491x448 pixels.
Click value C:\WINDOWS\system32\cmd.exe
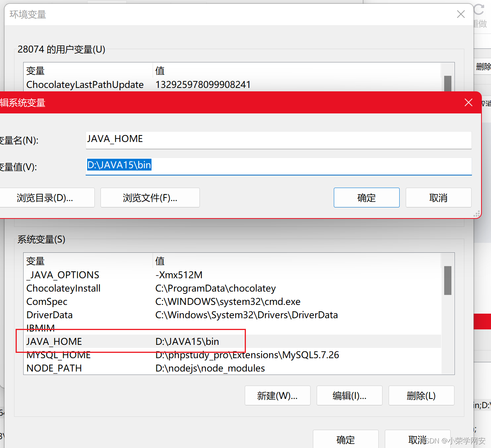point(228,301)
